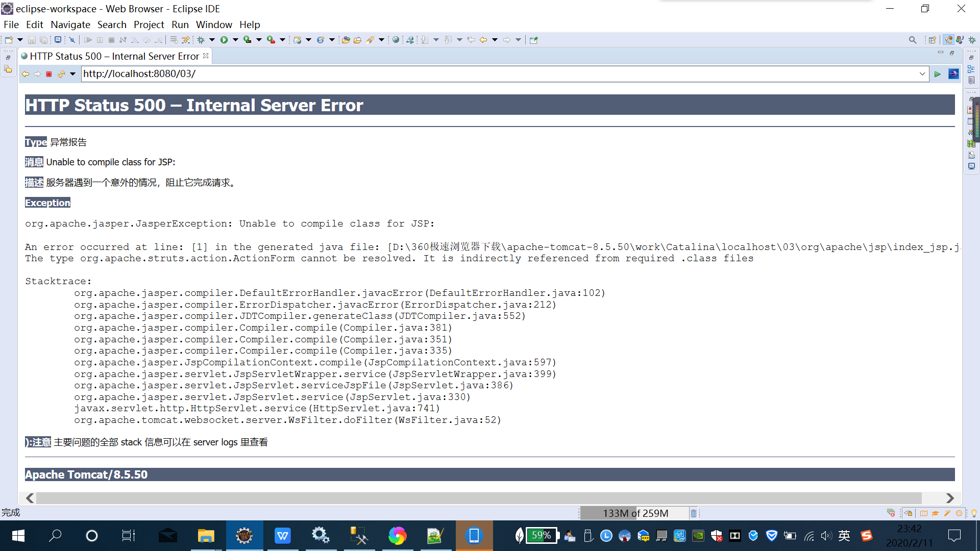Open the Project menu
This screenshot has width=980, height=551.
[x=149, y=24]
